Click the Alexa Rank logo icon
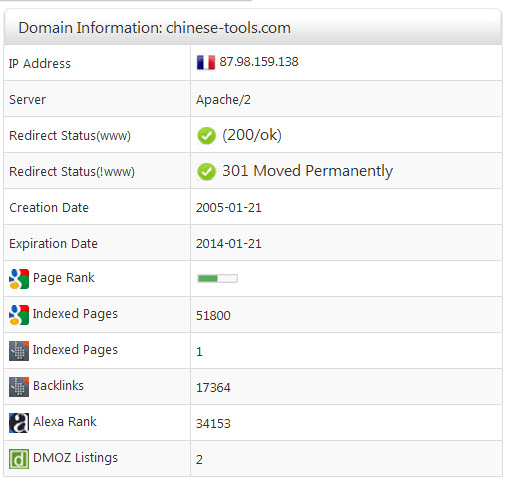 pyautogui.click(x=19, y=423)
